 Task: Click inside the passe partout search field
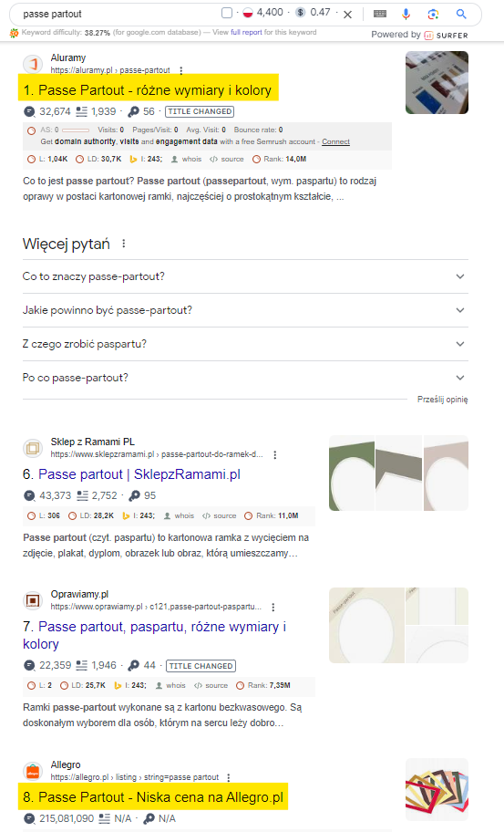point(117,15)
